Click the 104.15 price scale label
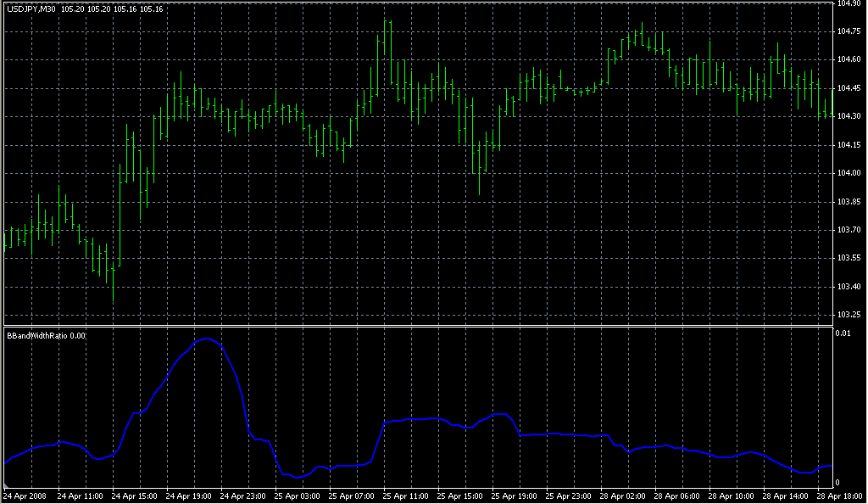 tap(849, 145)
